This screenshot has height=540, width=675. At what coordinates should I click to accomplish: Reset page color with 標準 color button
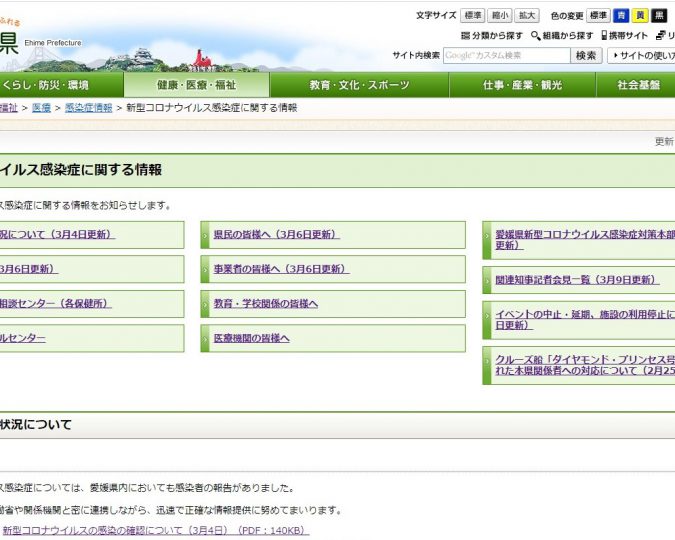598,16
